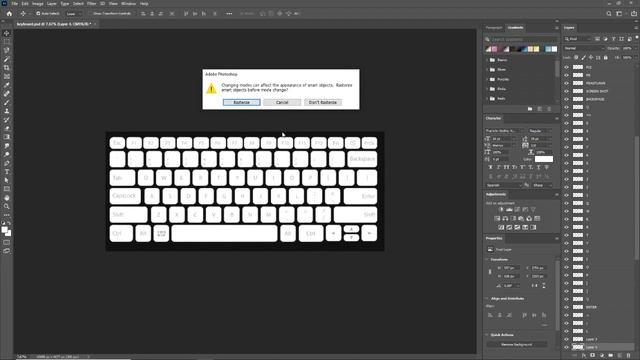The image size is (640, 360).
Task: Click the Cancel button in dialog
Action: (x=282, y=102)
